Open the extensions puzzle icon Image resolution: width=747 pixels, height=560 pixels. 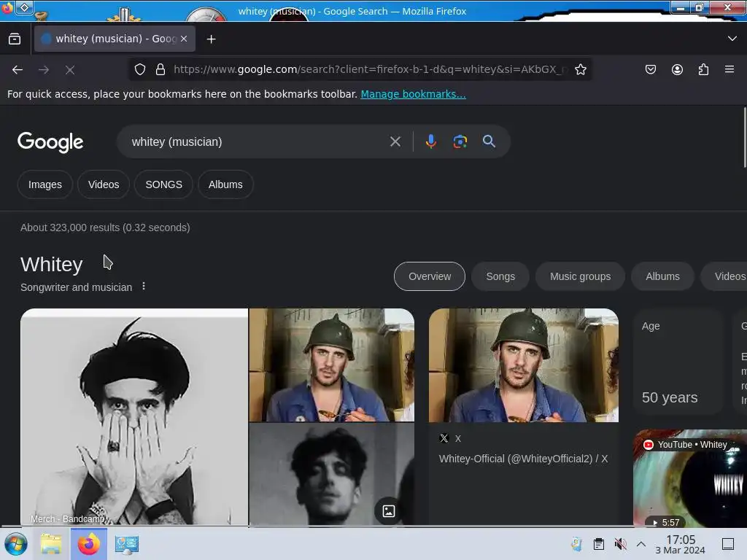click(703, 69)
